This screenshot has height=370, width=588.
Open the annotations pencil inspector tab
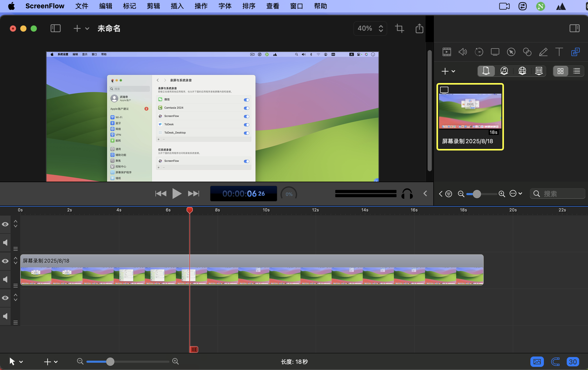(543, 52)
